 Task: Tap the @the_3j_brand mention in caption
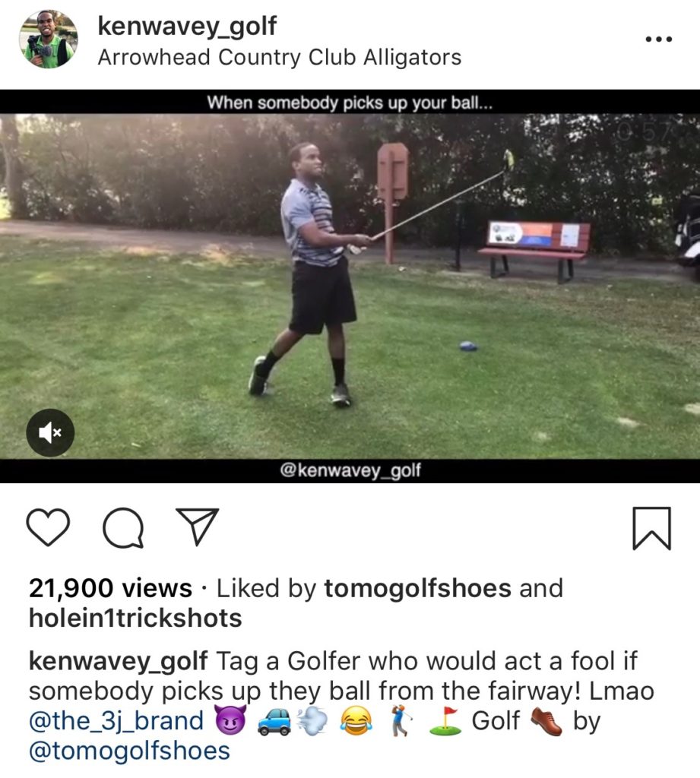(117, 721)
